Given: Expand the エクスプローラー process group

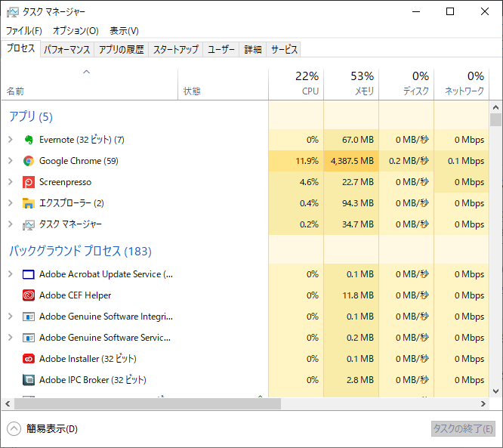Looking at the screenshot, I should tap(11, 202).
